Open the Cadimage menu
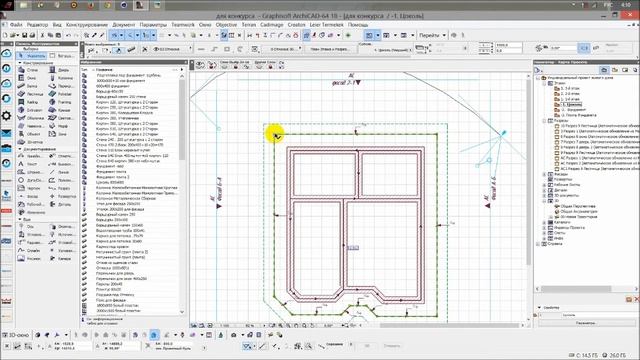640x360 pixels. tap(271, 25)
